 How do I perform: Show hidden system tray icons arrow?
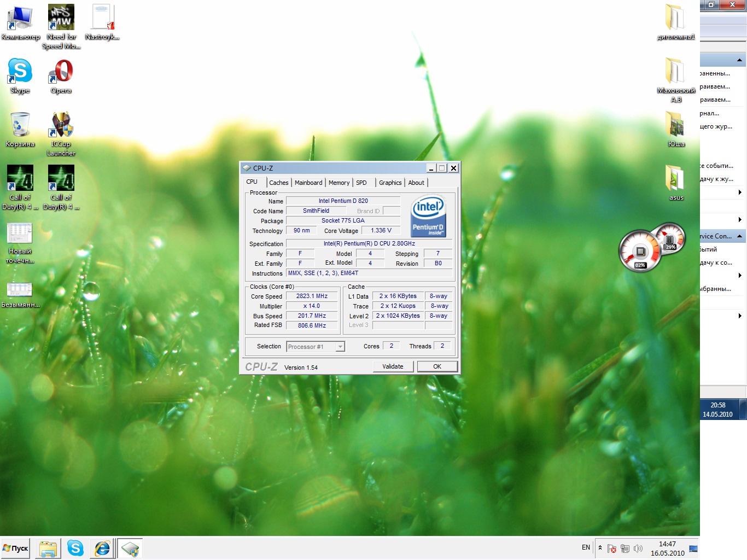click(x=600, y=547)
